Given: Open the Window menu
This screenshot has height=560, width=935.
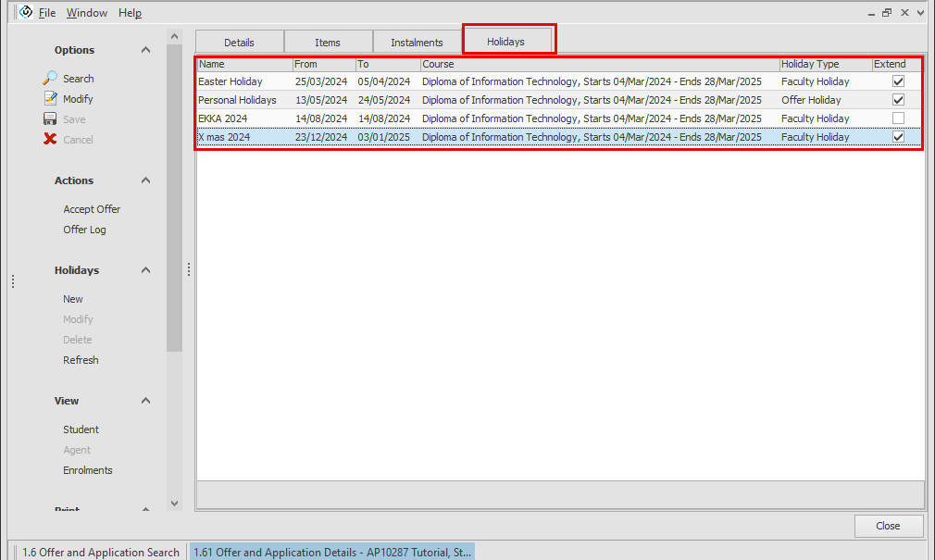Looking at the screenshot, I should coord(86,13).
